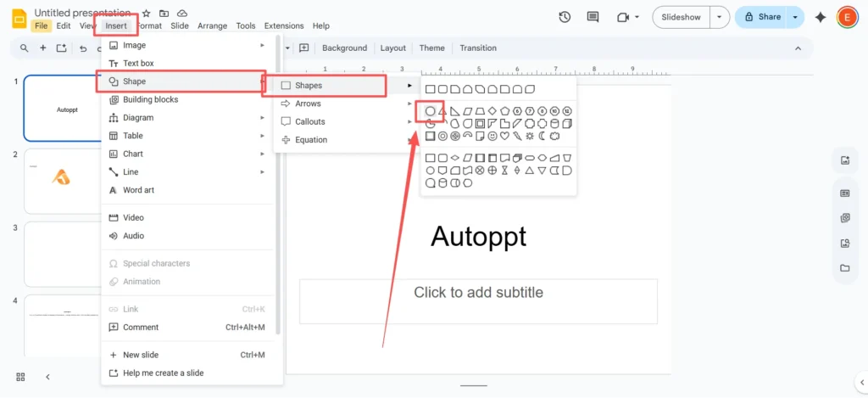Open the Slideshow dropdown arrow
The width and height of the screenshot is (868, 398).
[x=719, y=17]
